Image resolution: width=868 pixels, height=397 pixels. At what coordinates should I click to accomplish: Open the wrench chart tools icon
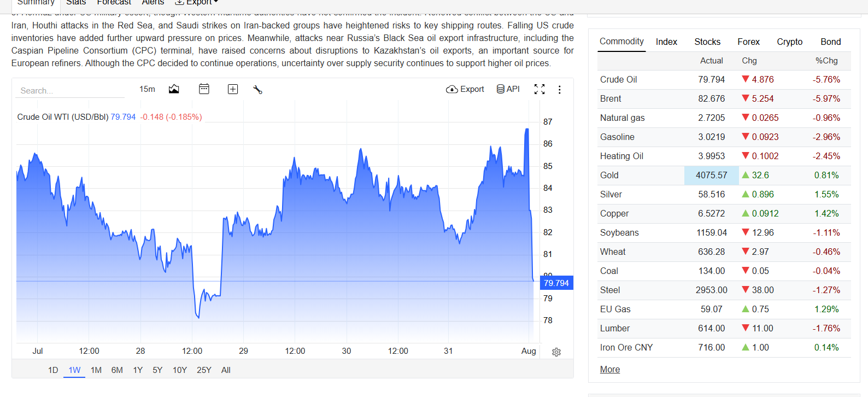coord(258,90)
